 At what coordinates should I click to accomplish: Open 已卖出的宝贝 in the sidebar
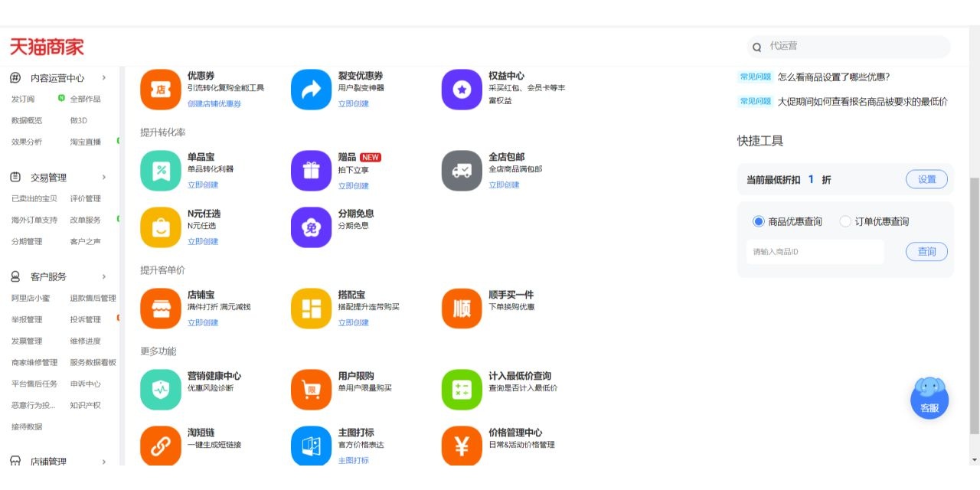click(x=34, y=198)
